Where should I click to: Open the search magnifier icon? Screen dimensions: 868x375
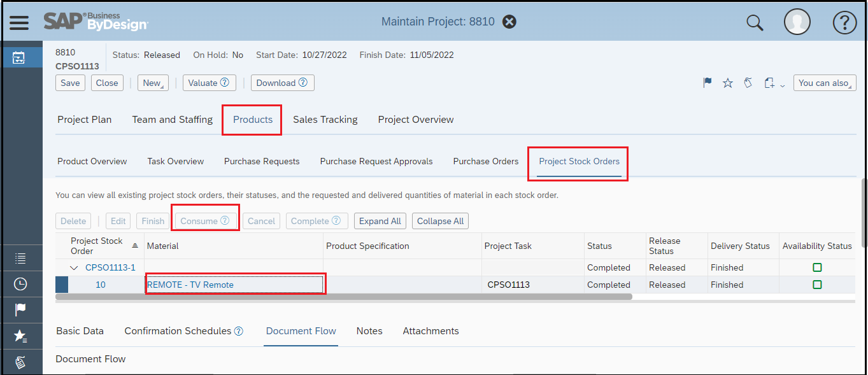tap(755, 23)
